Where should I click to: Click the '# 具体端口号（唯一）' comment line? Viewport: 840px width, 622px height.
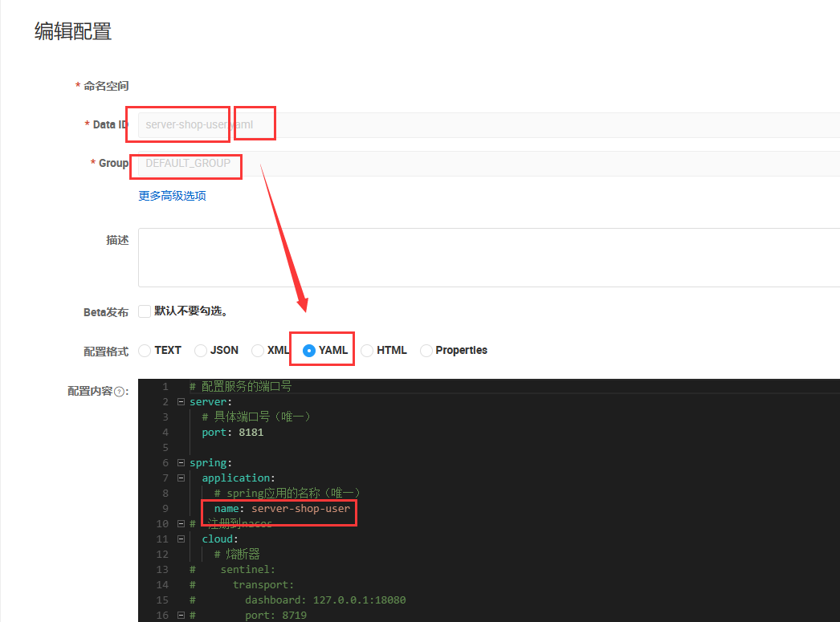pyautogui.click(x=256, y=417)
